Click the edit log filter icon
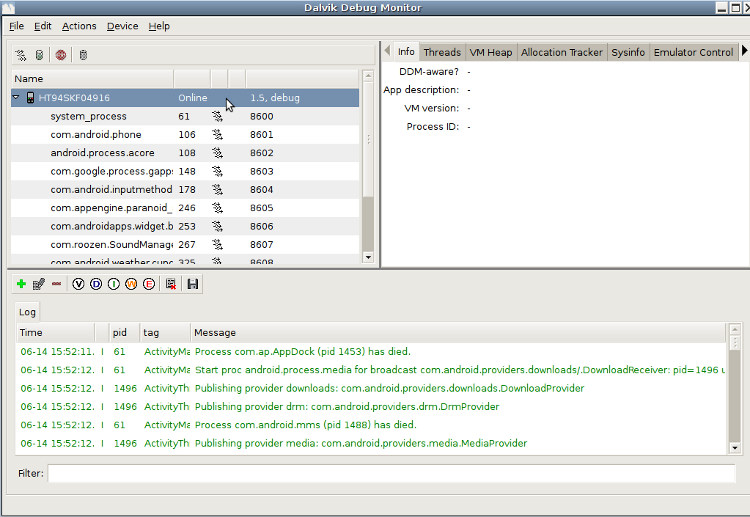The height and width of the screenshot is (517, 750). tap(38, 284)
